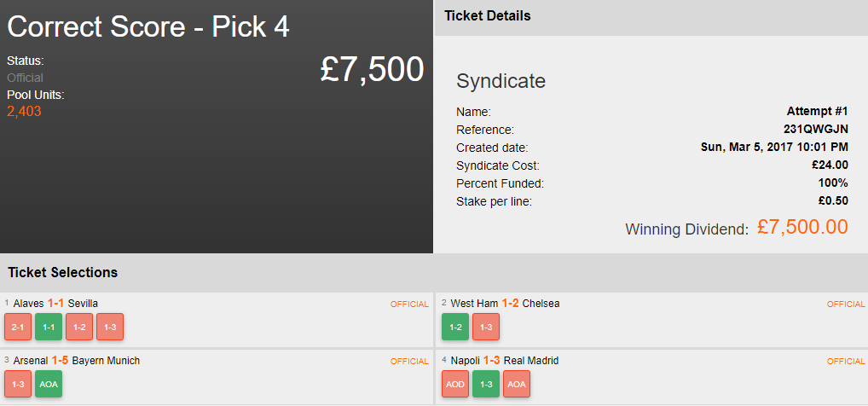Click the Pool Units value 2,403

pos(24,111)
